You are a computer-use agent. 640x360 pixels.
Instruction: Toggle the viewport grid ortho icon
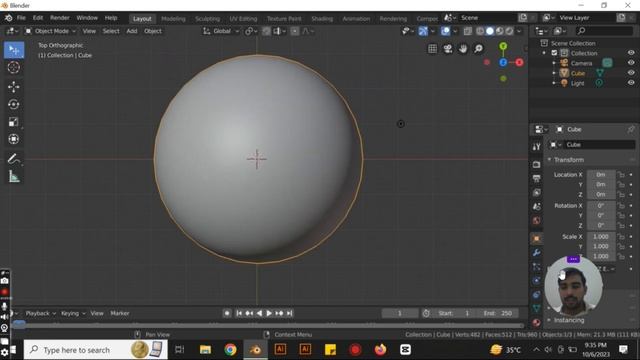[433, 49]
